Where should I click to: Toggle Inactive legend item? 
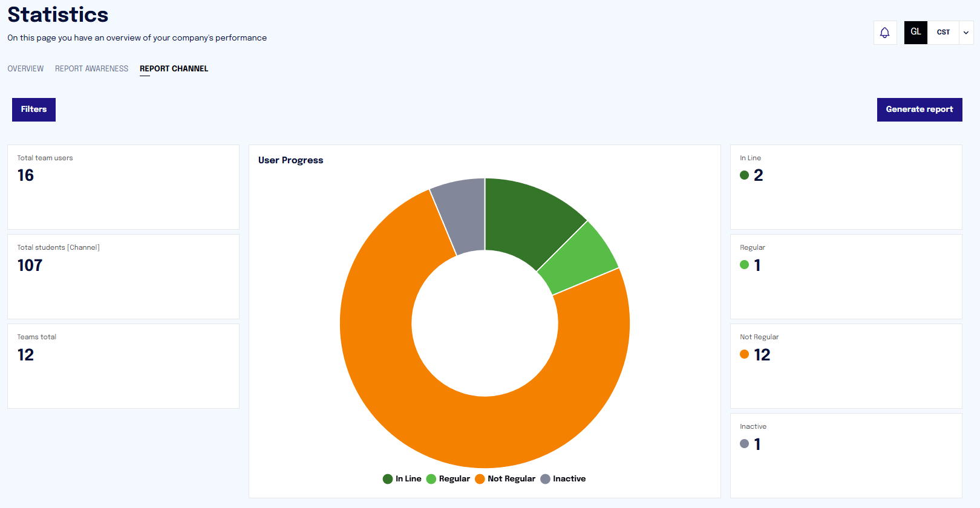[x=563, y=478]
